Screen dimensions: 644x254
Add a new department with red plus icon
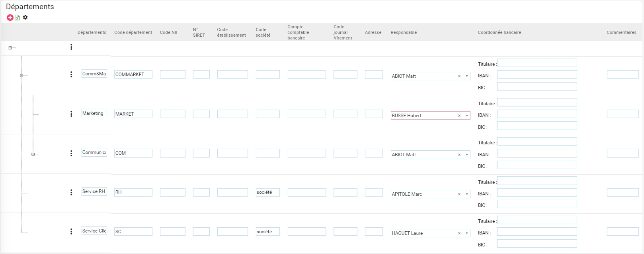tap(10, 18)
